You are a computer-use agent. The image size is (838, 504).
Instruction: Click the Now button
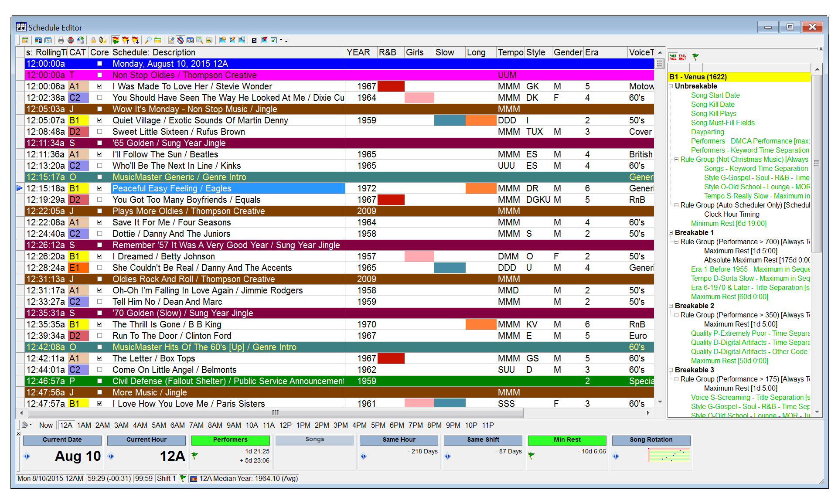click(x=46, y=425)
